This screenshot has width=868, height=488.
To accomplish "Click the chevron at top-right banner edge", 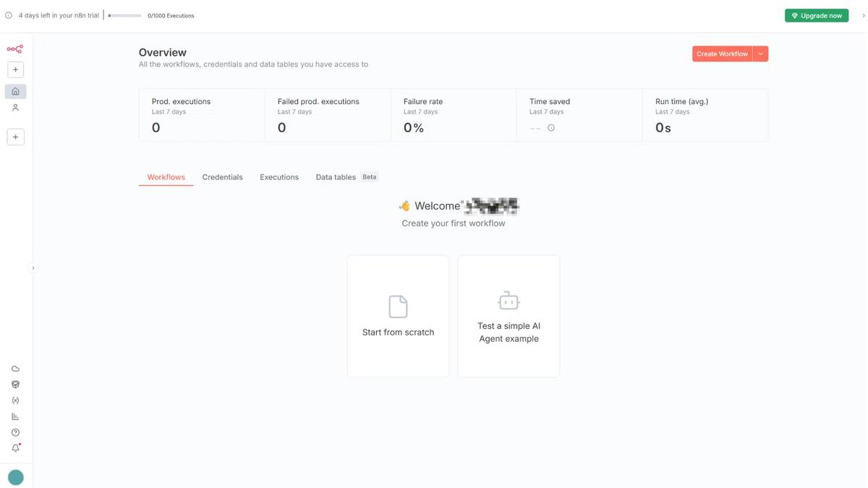I will tap(863, 15).
